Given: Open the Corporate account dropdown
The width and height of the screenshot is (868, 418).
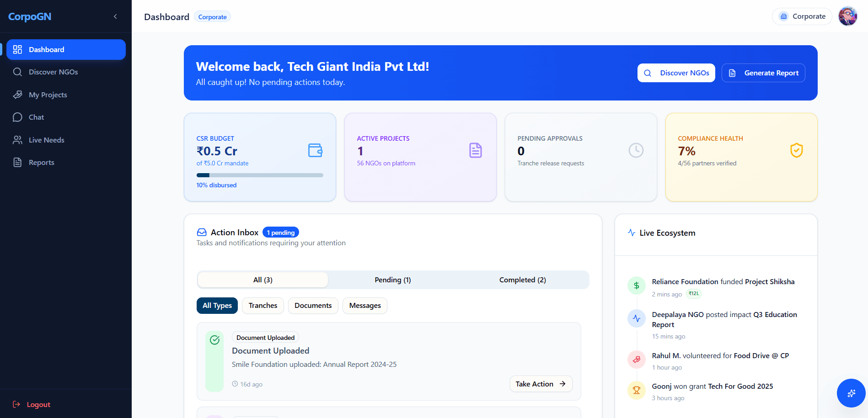Looking at the screenshot, I should [x=802, y=16].
